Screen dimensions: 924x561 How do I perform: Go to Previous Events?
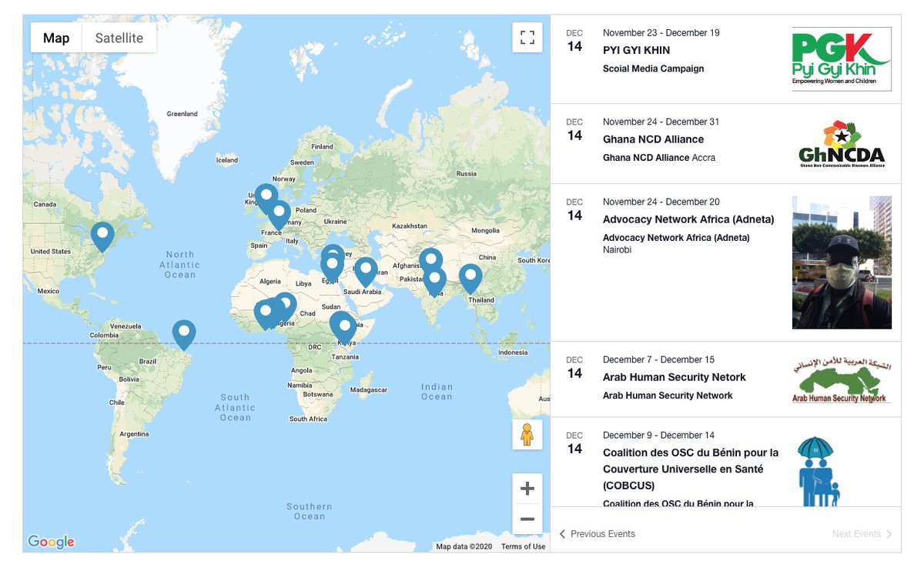tap(598, 534)
